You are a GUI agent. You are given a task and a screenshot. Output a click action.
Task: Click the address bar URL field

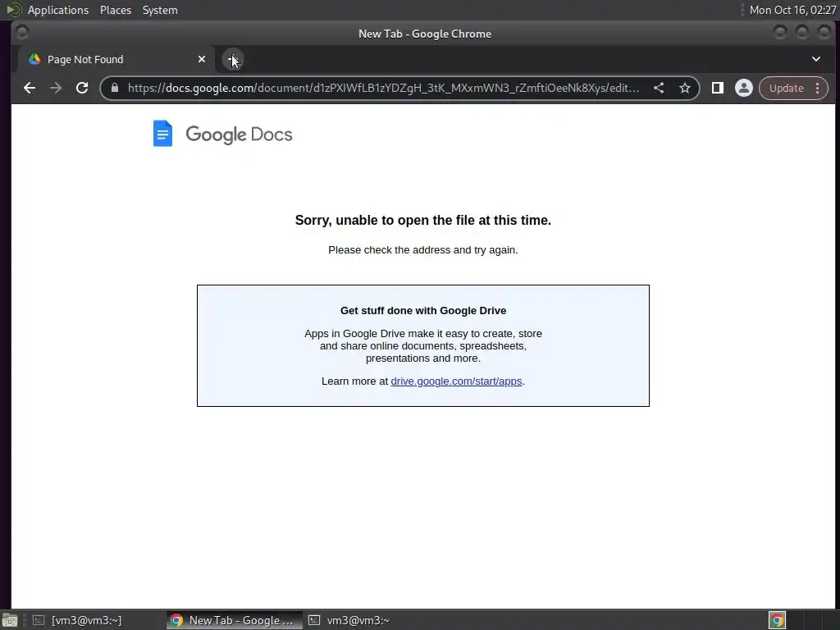[383, 89]
